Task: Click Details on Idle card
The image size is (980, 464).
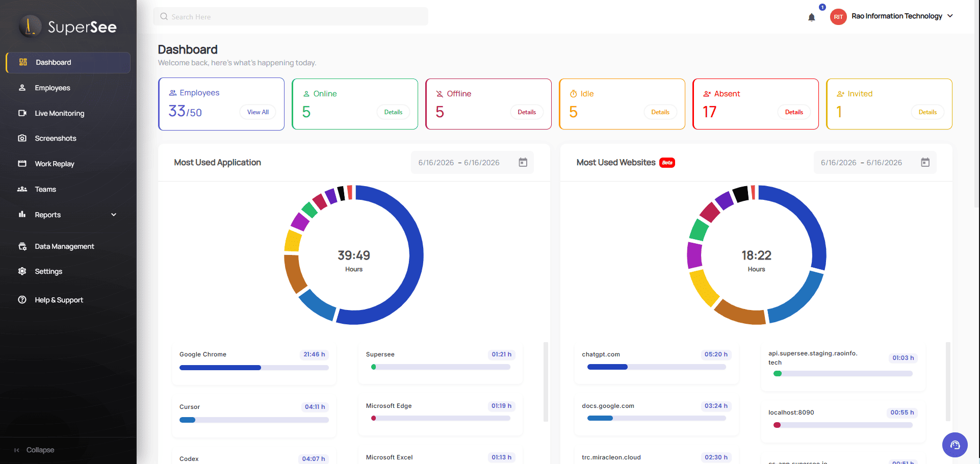Action: (x=660, y=112)
